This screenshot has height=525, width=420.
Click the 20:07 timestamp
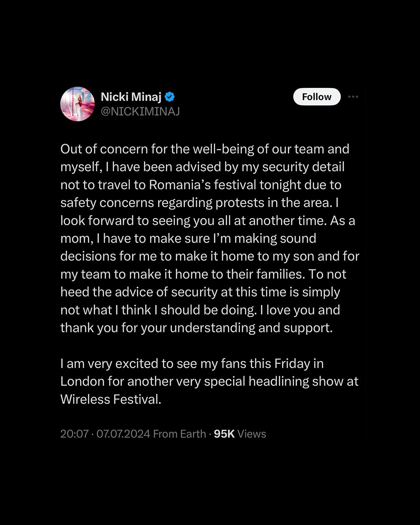tap(74, 434)
